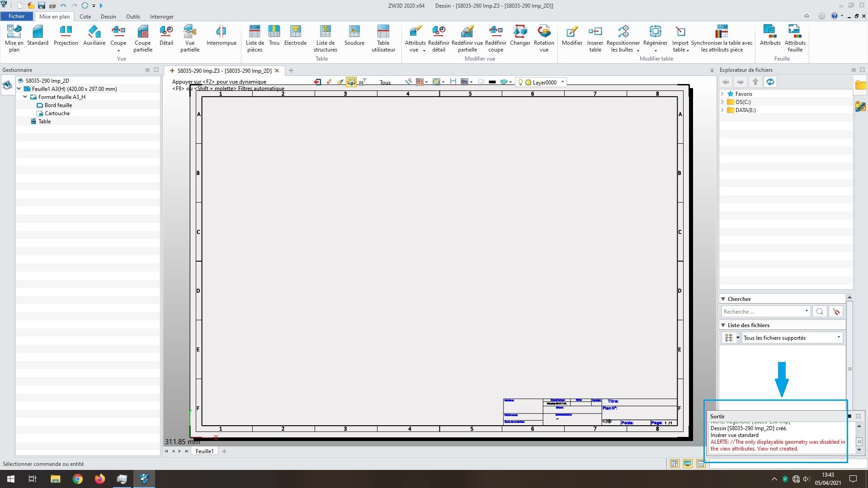868x488 pixels.
Task: Open Attributs feuille settings
Action: point(795,38)
